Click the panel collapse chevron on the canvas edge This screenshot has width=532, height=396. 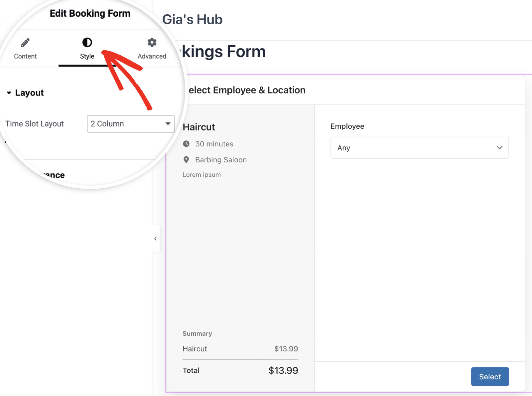[155, 238]
